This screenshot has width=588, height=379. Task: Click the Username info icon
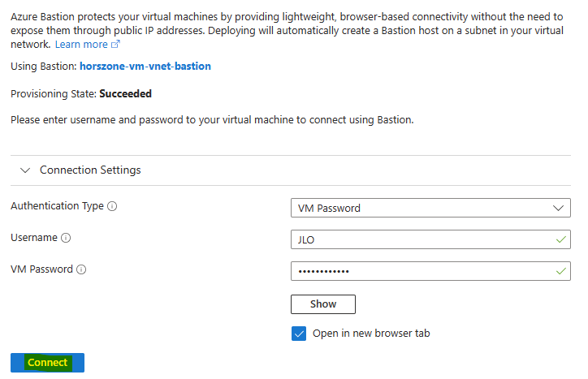pyautogui.click(x=66, y=238)
